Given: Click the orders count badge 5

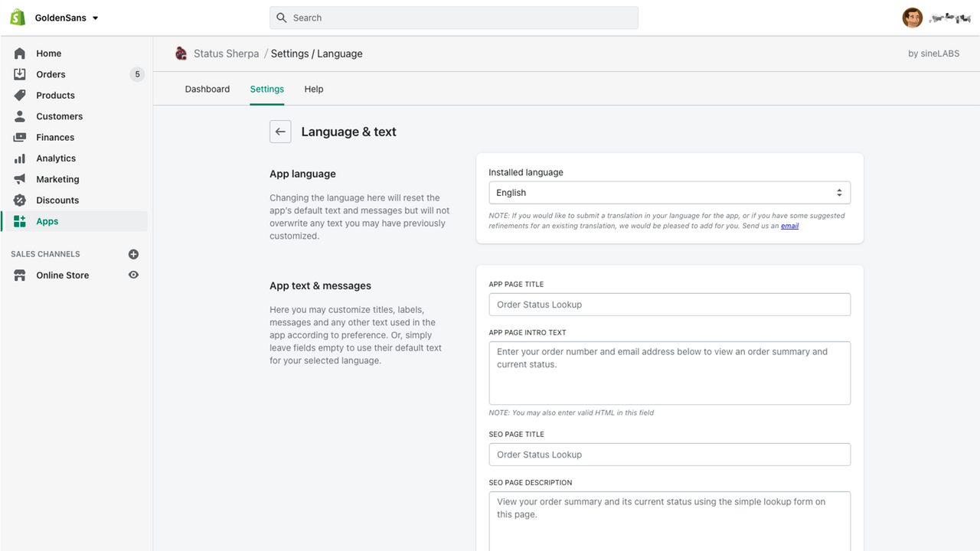Looking at the screenshot, I should tap(137, 74).
